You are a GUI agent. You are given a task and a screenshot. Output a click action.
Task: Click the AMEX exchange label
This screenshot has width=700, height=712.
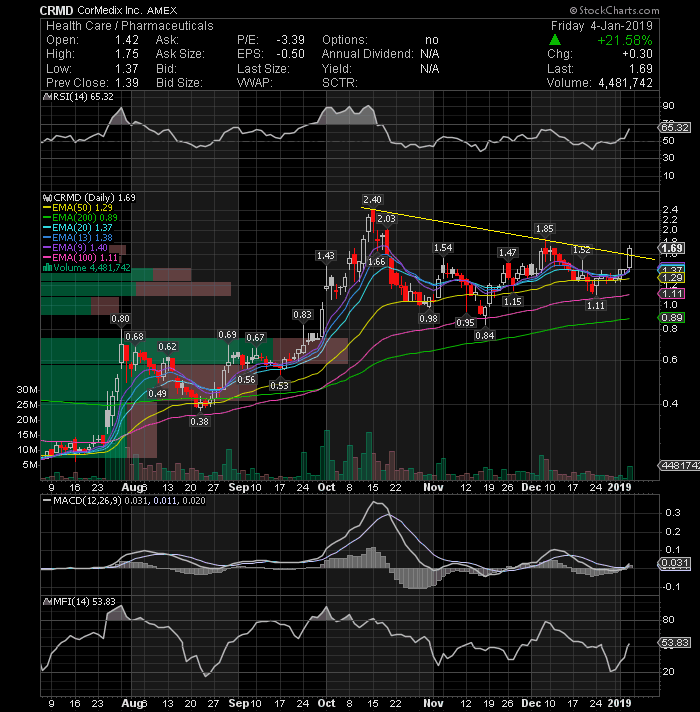[x=162, y=10]
